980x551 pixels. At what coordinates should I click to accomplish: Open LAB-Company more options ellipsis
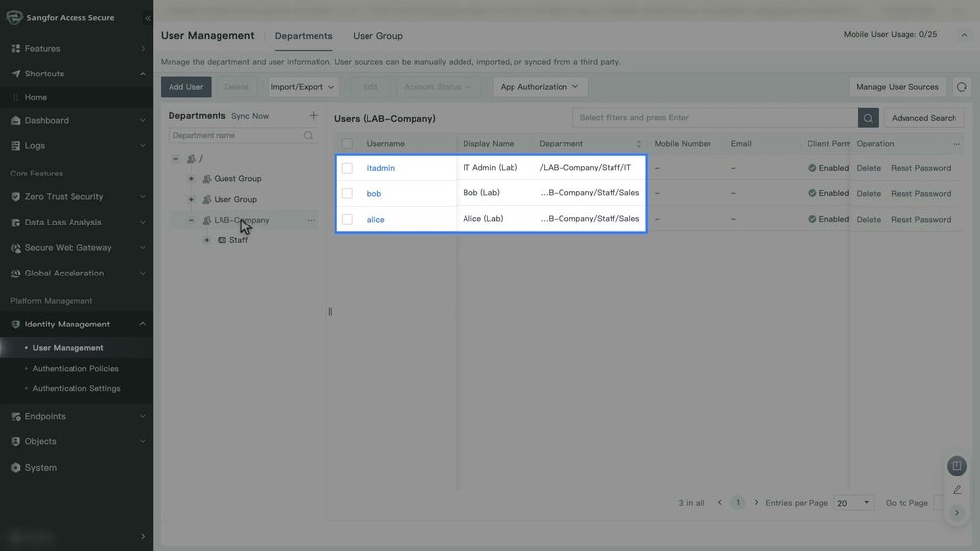(311, 221)
